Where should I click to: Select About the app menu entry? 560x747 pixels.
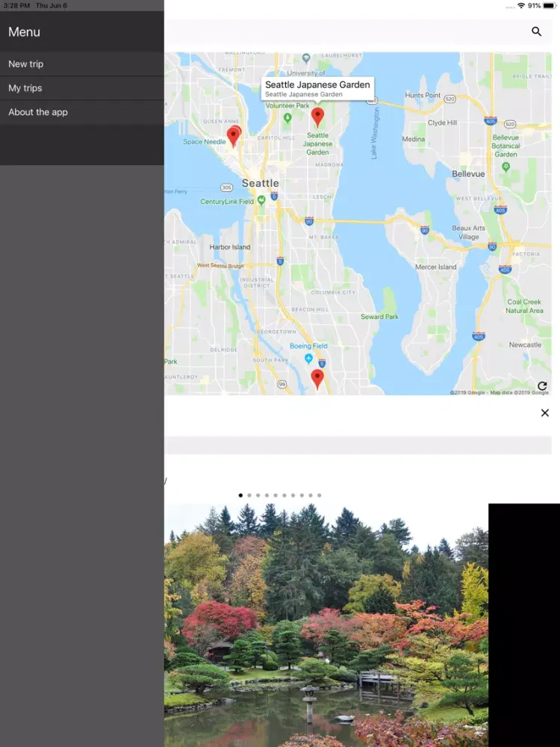click(x=82, y=113)
